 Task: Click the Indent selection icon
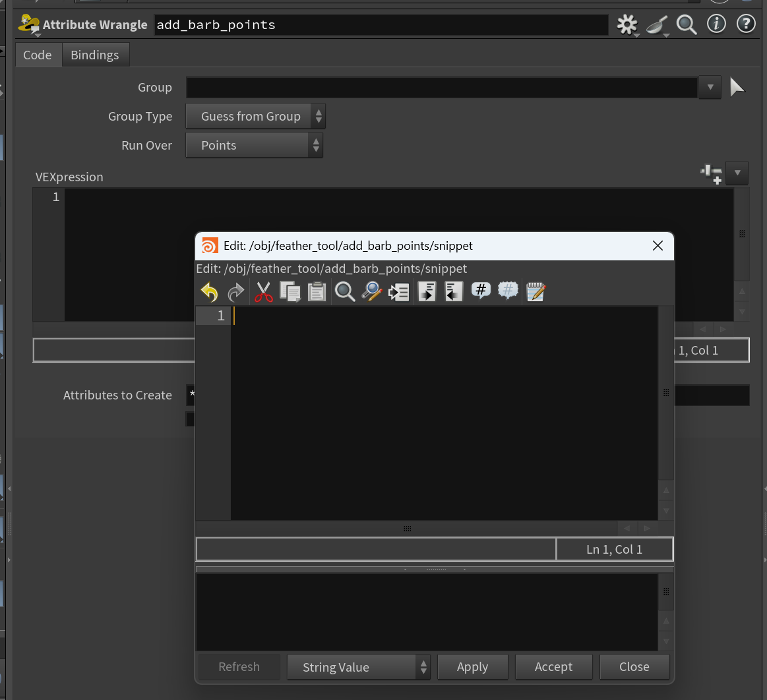click(x=427, y=292)
